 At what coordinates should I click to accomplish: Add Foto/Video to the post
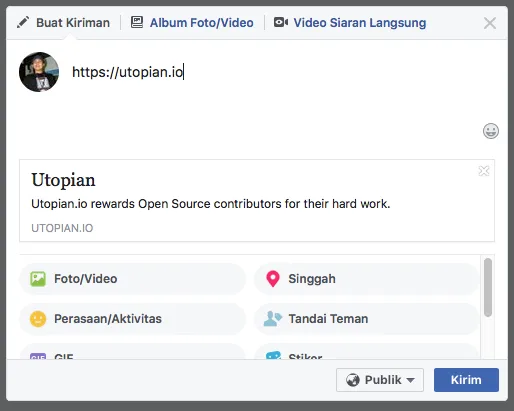[x=133, y=279]
